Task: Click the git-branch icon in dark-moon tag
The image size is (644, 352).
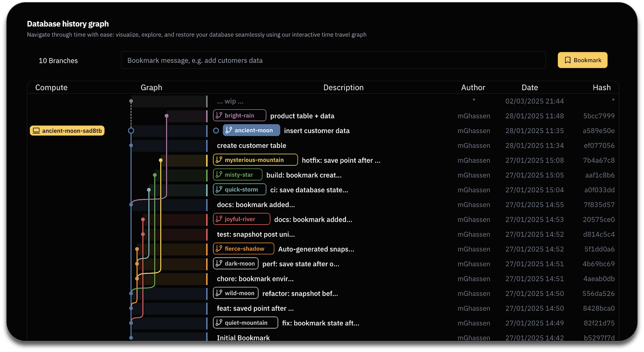Action: coord(219,263)
